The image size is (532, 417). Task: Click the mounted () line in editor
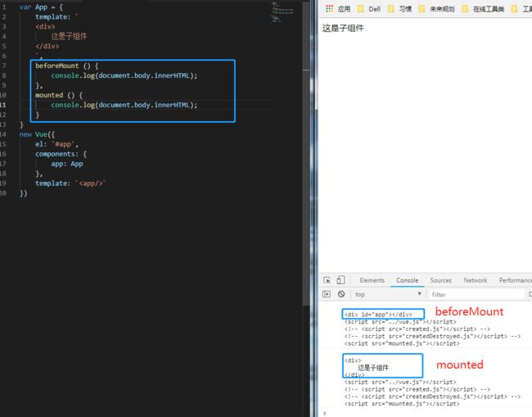click(59, 95)
